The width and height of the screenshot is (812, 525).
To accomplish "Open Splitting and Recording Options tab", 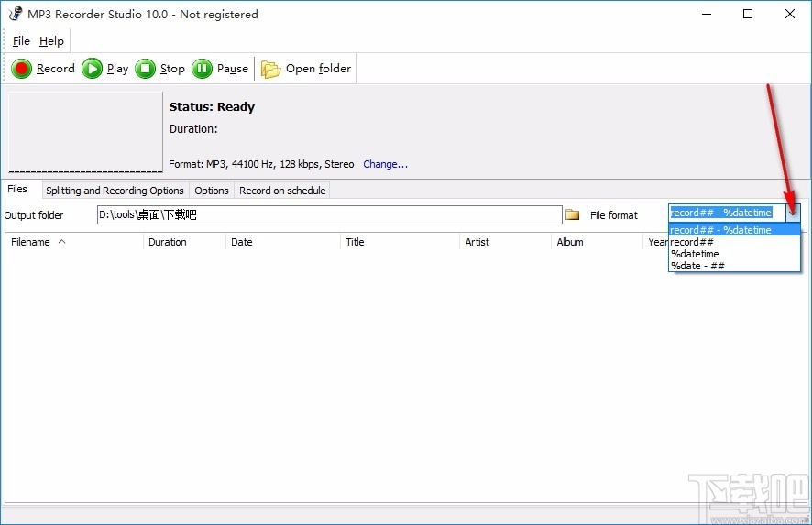I will (115, 191).
